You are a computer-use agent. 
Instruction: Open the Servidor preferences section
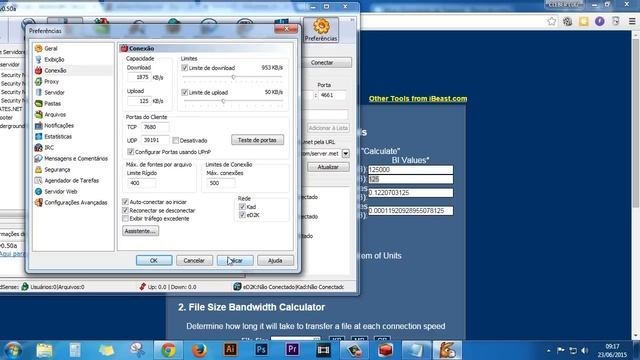click(x=54, y=93)
